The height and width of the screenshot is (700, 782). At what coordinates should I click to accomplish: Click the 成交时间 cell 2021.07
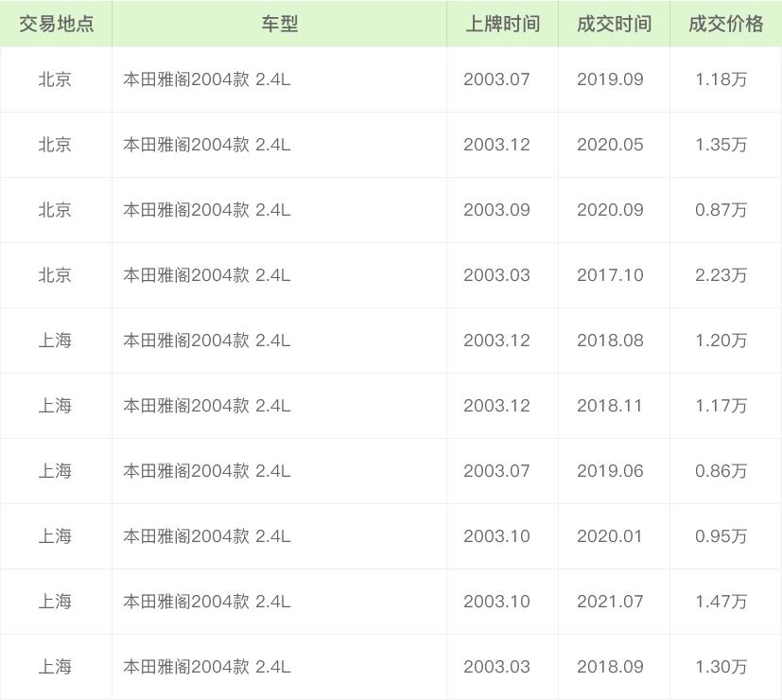pyautogui.click(x=610, y=602)
